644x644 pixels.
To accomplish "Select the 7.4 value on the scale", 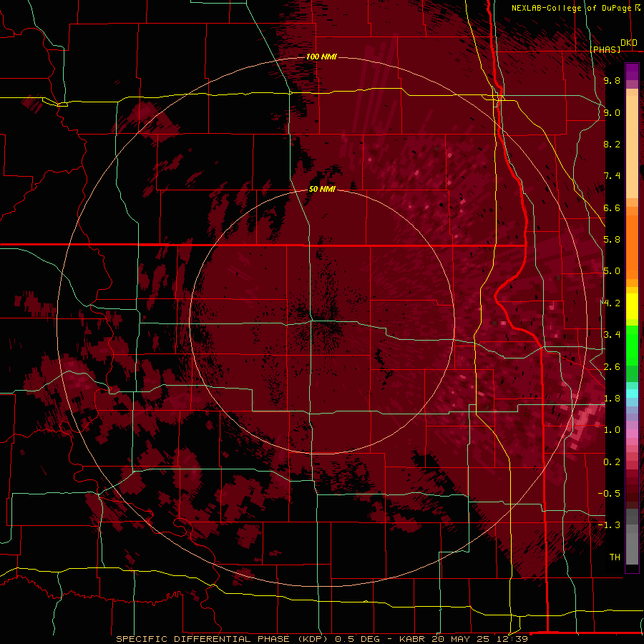I will click(x=612, y=176).
